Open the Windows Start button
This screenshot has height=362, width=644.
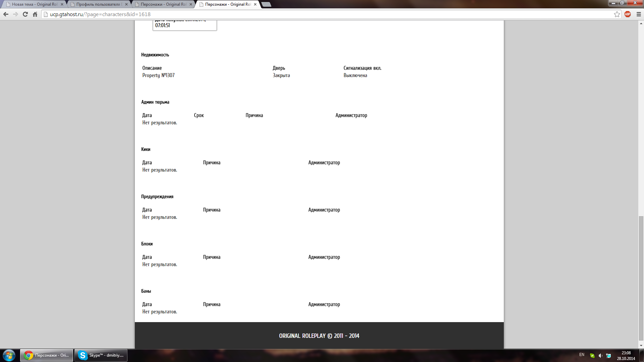pyautogui.click(x=9, y=355)
